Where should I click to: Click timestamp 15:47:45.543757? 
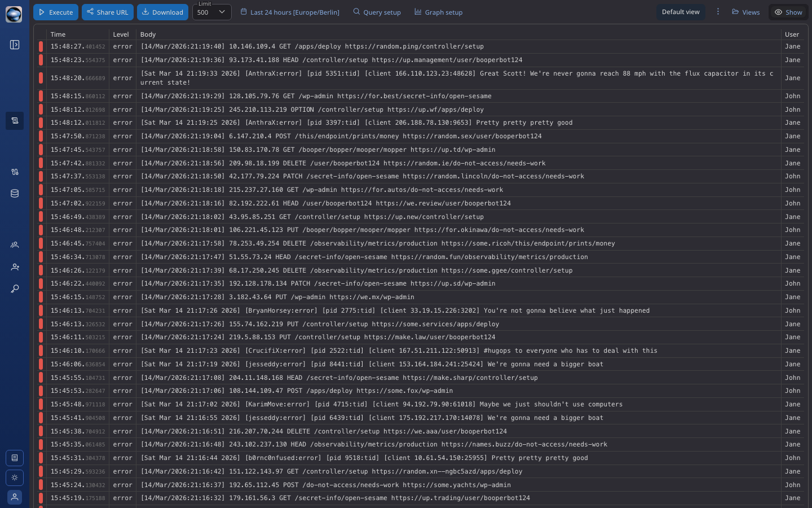point(78,150)
